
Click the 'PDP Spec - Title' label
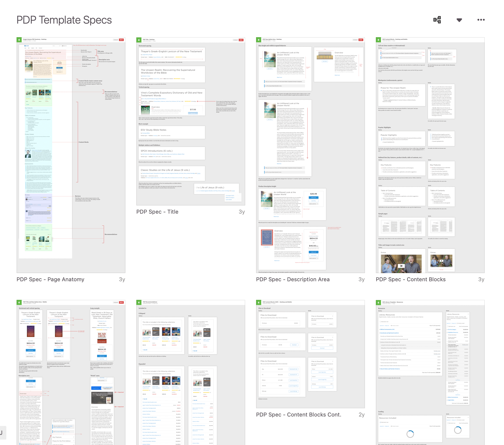point(157,212)
